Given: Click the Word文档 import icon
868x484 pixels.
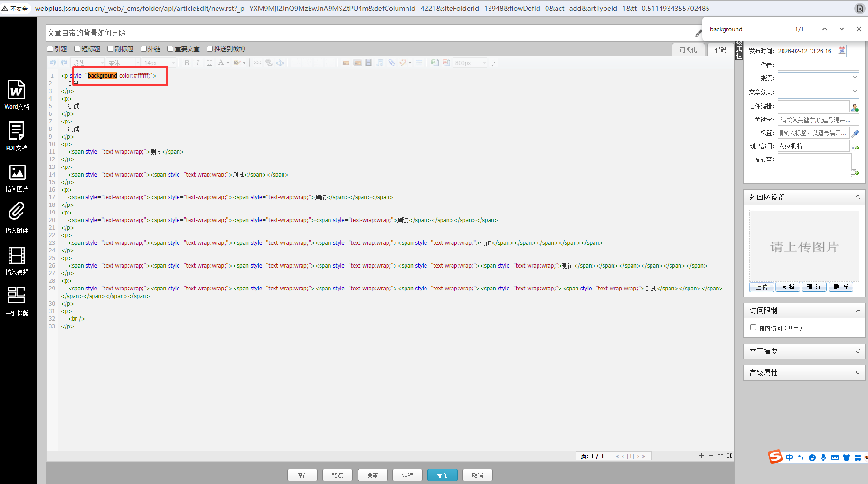Looking at the screenshot, I should pos(17,90).
